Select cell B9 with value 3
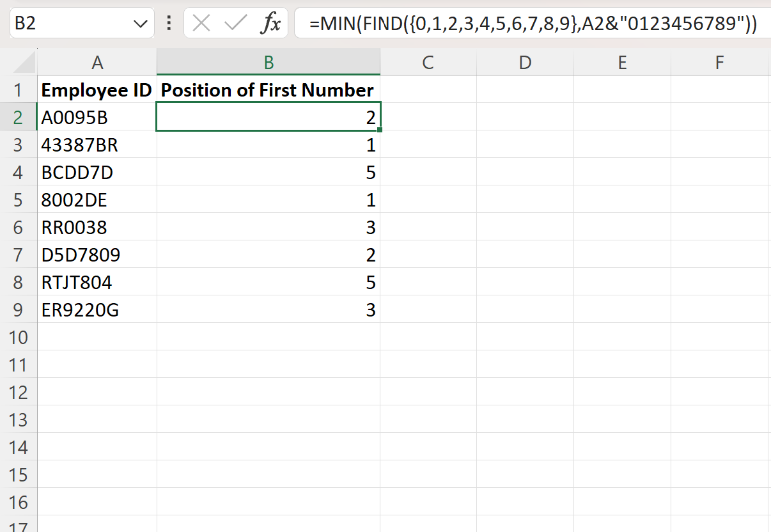This screenshot has width=771, height=532. [x=269, y=309]
